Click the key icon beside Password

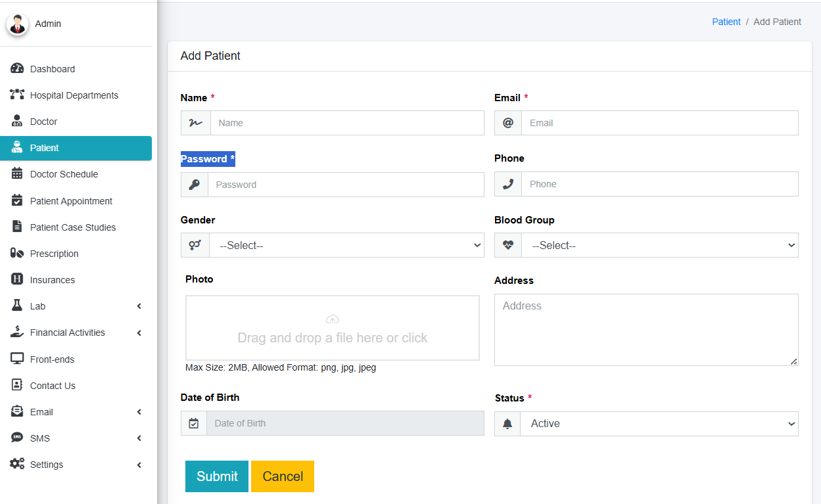(195, 185)
